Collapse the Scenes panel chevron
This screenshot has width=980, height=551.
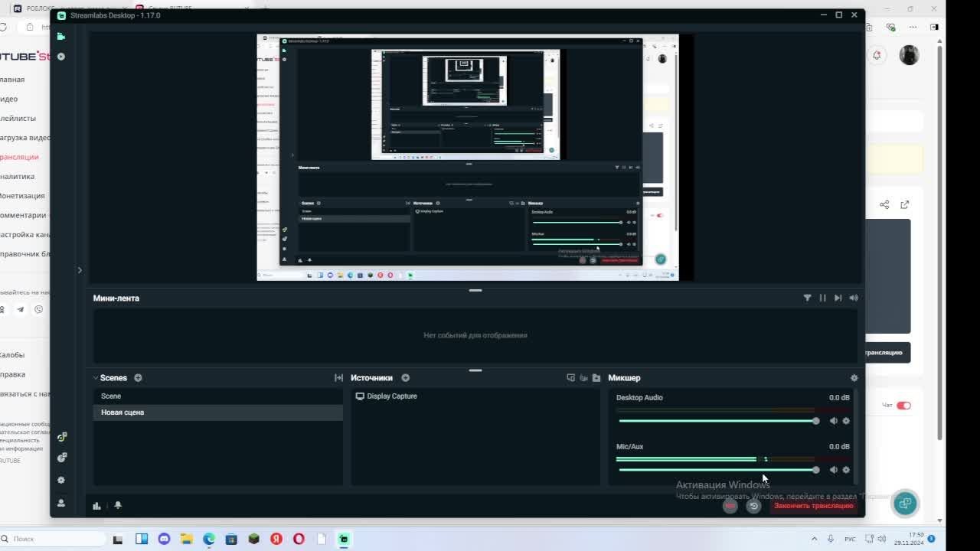(96, 378)
